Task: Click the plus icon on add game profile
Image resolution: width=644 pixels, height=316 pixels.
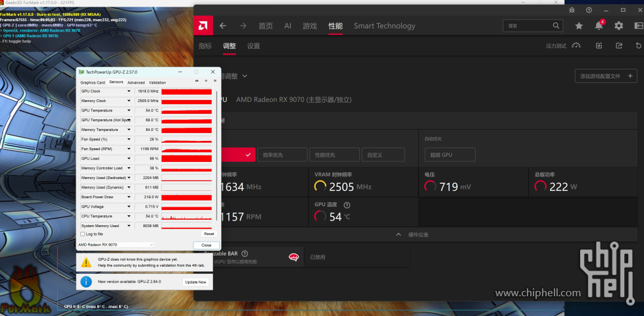Action: click(x=630, y=76)
